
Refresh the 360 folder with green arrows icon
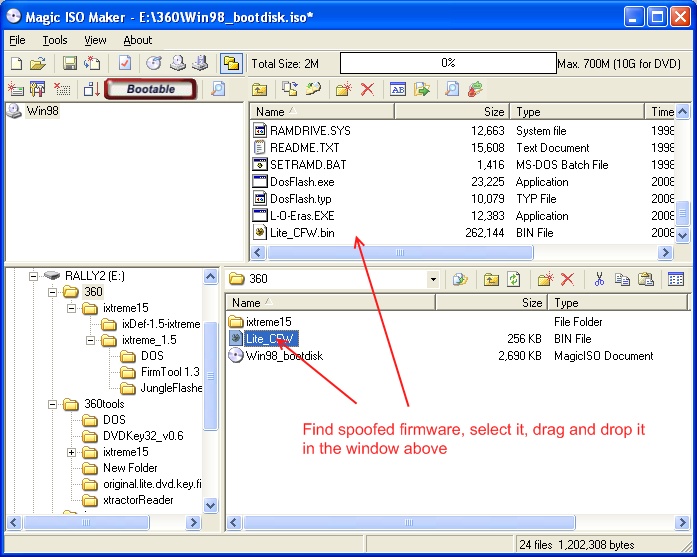click(x=513, y=280)
